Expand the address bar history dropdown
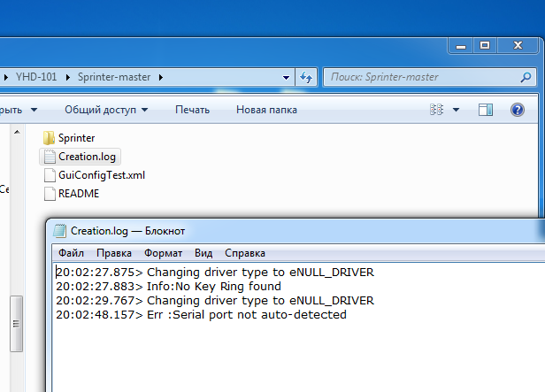The height and width of the screenshot is (392, 545). tap(287, 77)
